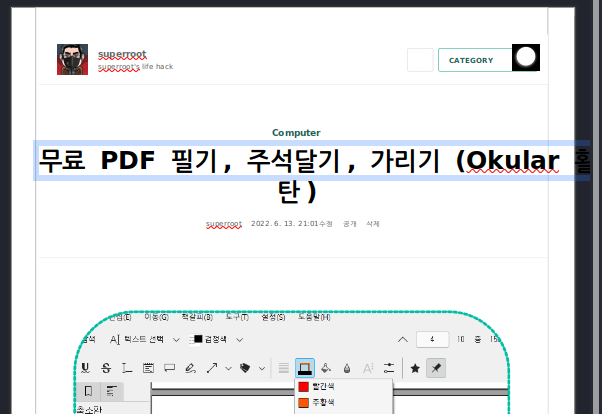Click the 삭제 delete link
Screen dimensions: 602x414
[372, 224]
